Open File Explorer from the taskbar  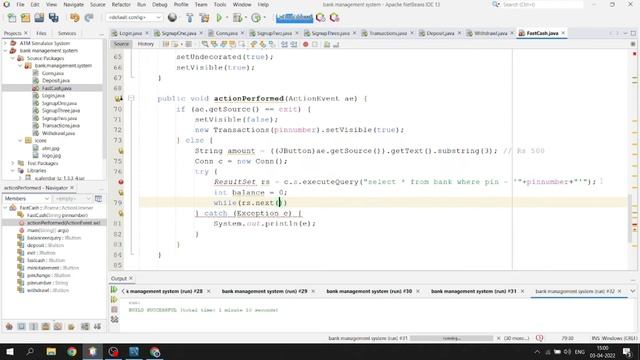point(51,352)
